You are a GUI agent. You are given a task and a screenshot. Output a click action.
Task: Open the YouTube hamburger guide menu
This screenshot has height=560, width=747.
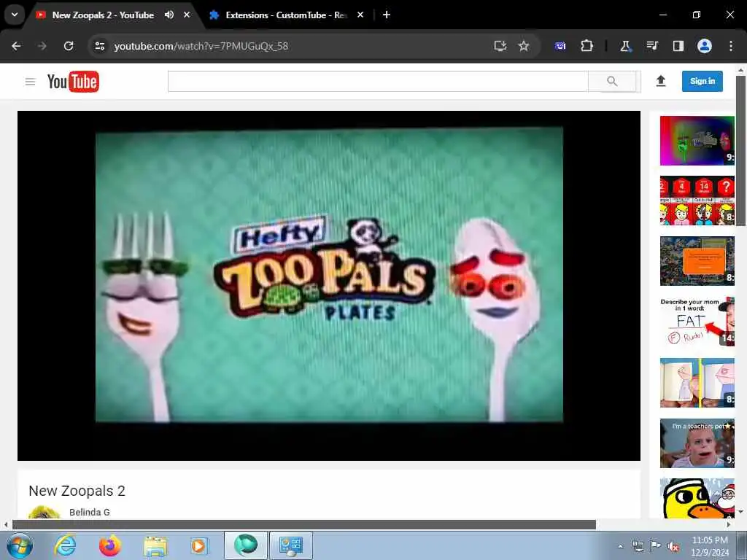pos(30,82)
